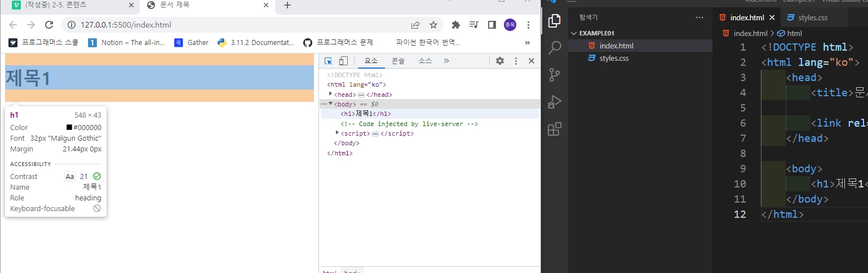868x273 pixels.
Task: Open the Gather bookmark
Action: 191,42
